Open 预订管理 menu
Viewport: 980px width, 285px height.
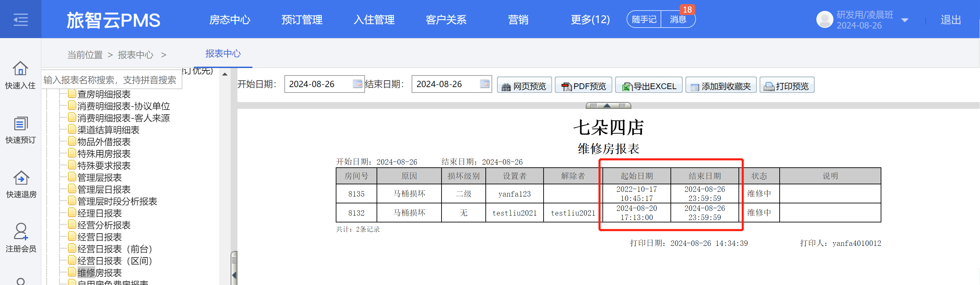click(302, 20)
